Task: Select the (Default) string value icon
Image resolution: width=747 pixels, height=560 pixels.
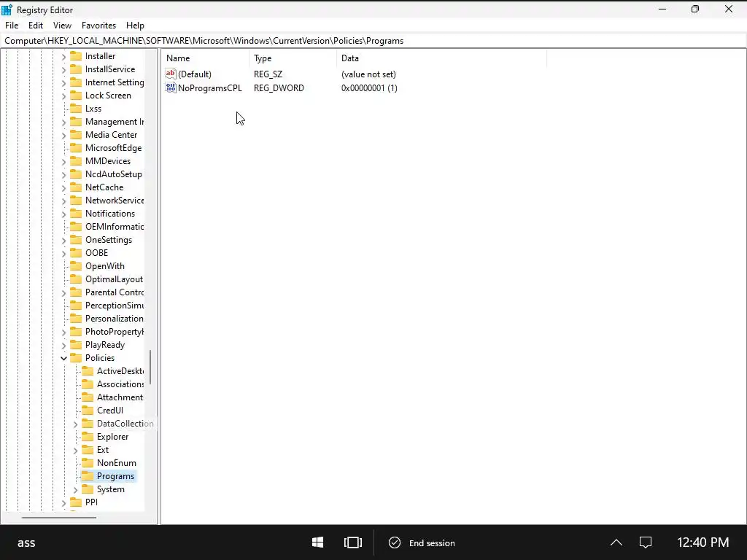Action: click(171, 74)
